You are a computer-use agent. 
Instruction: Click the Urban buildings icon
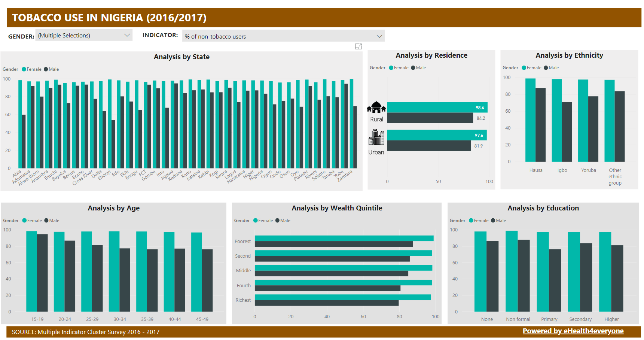click(x=376, y=137)
